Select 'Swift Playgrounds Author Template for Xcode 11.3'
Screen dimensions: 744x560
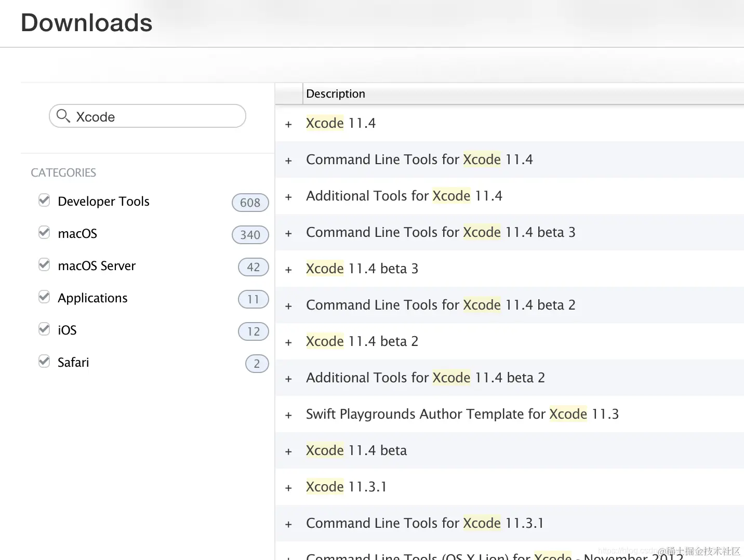(462, 414)
